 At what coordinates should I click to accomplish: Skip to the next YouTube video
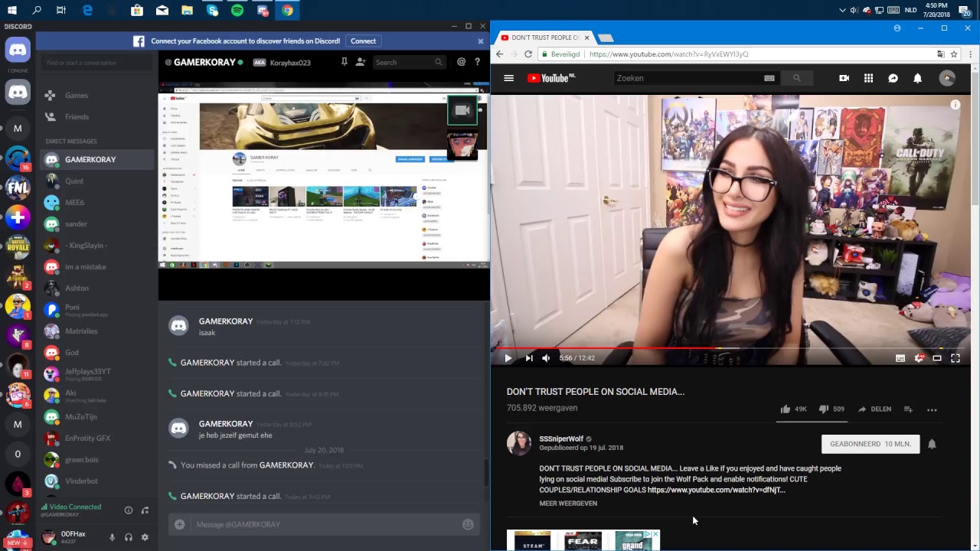(529, 358)
